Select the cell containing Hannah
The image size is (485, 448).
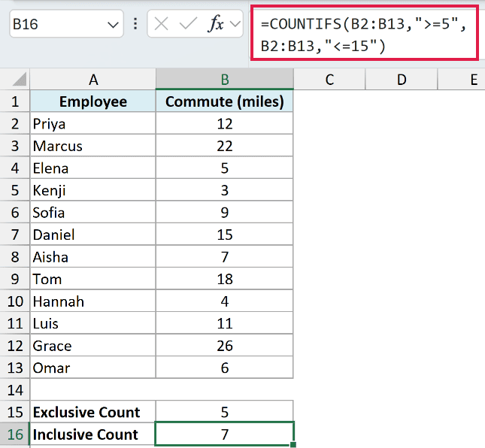click(93, 301)
